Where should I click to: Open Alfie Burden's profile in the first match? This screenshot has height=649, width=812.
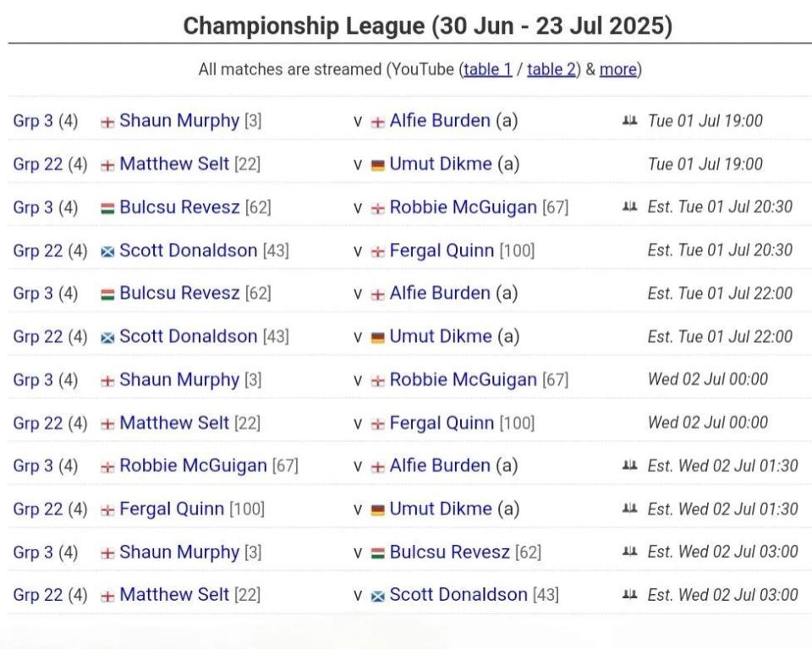tap(440, 120)
